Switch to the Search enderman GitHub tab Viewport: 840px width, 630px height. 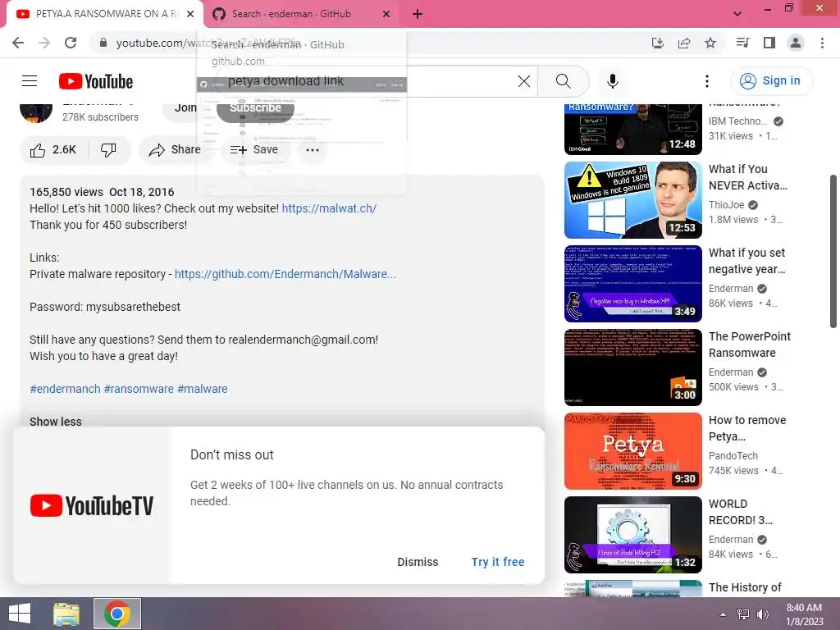[300, 14]
